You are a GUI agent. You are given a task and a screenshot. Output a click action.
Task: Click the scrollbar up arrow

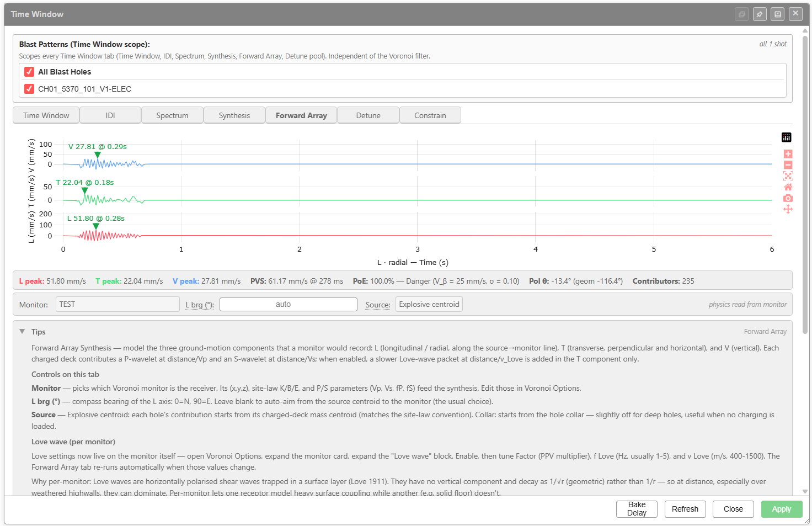coord(805,30)
